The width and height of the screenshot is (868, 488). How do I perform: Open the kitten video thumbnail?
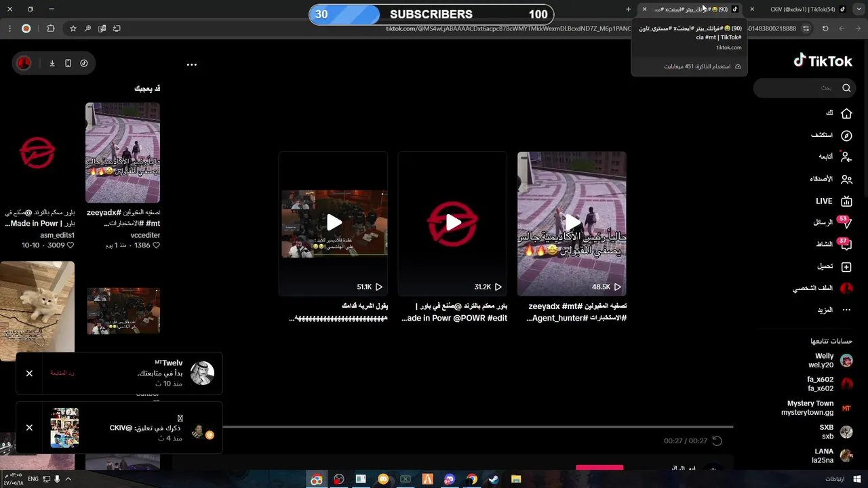point(37,310)
